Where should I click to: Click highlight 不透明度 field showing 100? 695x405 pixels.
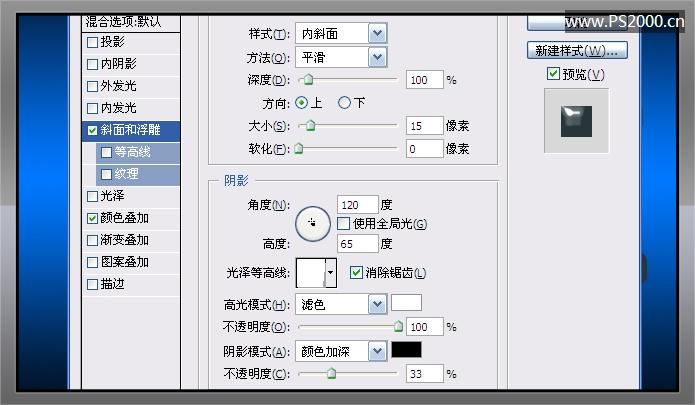(425, 327)
